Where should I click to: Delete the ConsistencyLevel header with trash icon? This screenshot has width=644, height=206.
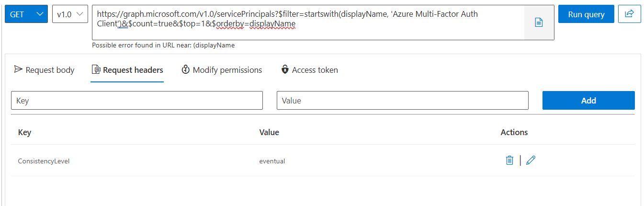point(509,160)
